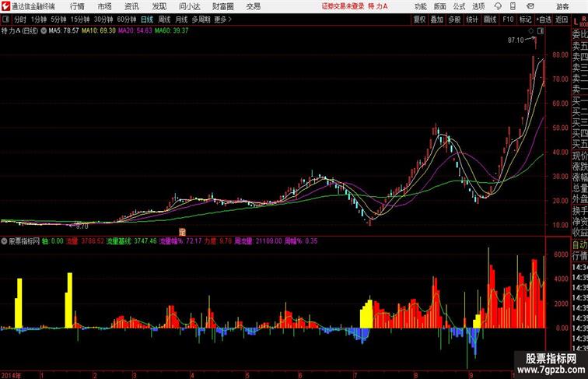The image size is (588, 379).
Task: Switch to 30分钟 period
Action: [x=103, y=19]
